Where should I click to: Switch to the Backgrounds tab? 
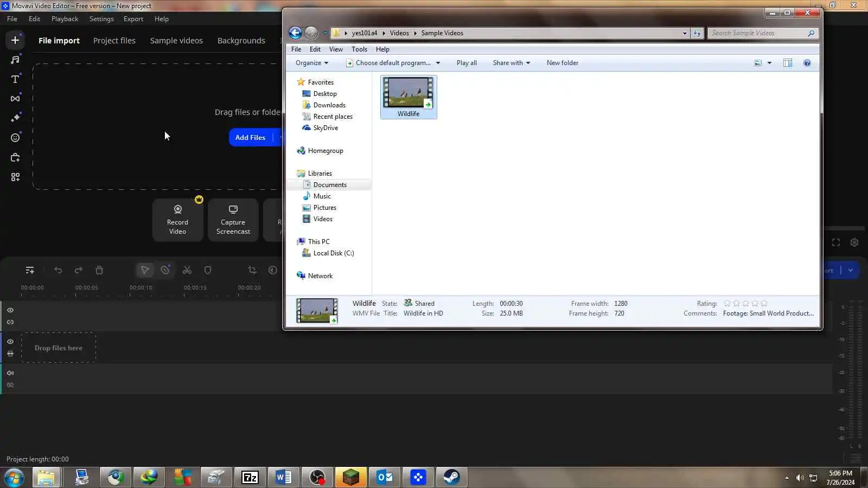click(x=241, y=41)
